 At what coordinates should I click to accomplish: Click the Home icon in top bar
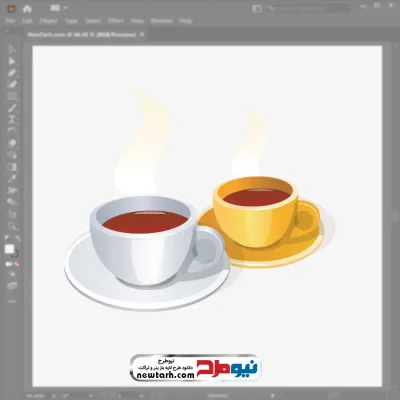[x=27, y=9]
